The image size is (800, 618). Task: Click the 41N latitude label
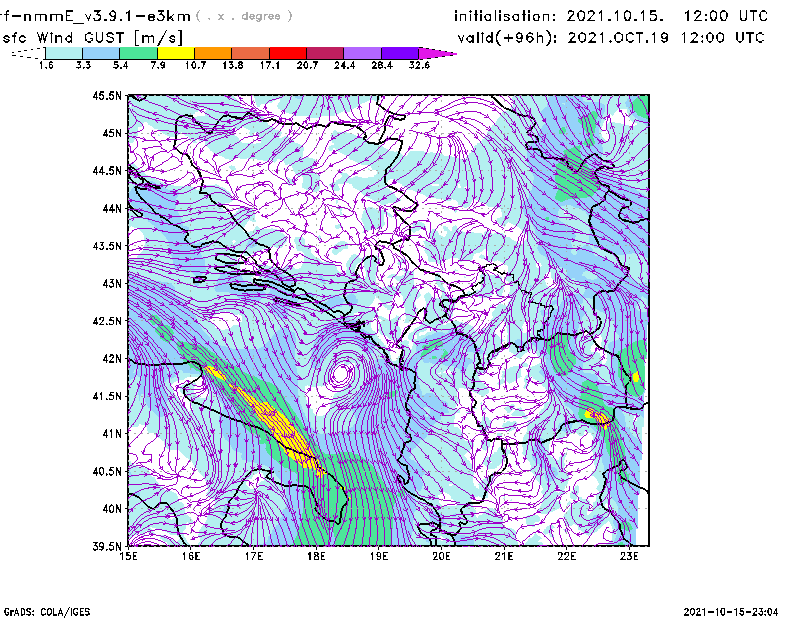[x=112, y=433]
